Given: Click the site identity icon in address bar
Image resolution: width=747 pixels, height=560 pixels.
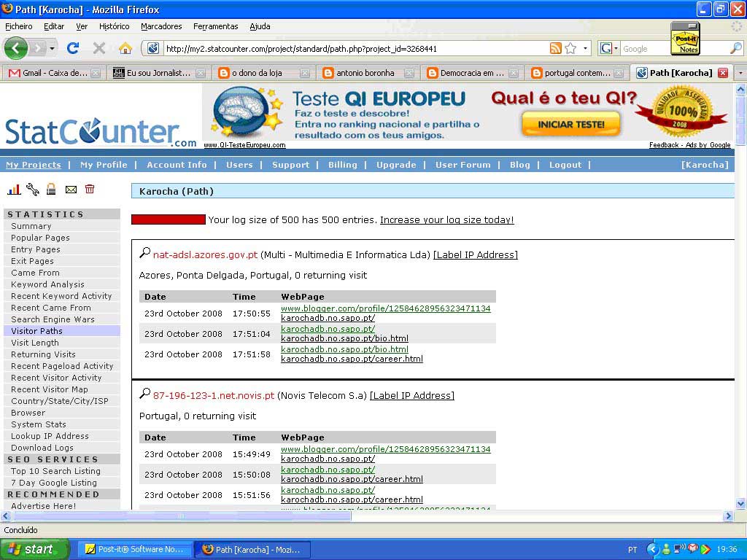Looking at the screenshot, I should click(x=153, y=48).
